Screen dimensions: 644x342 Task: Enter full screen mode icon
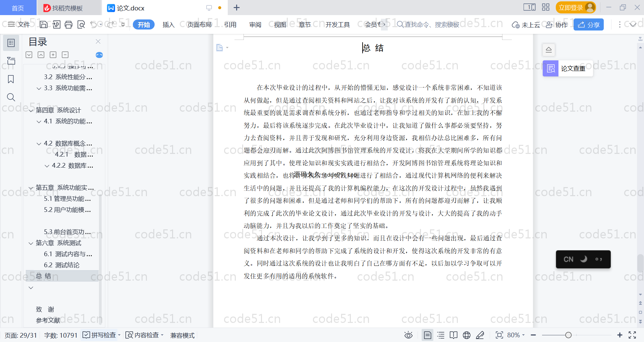[x=632, y=335]
